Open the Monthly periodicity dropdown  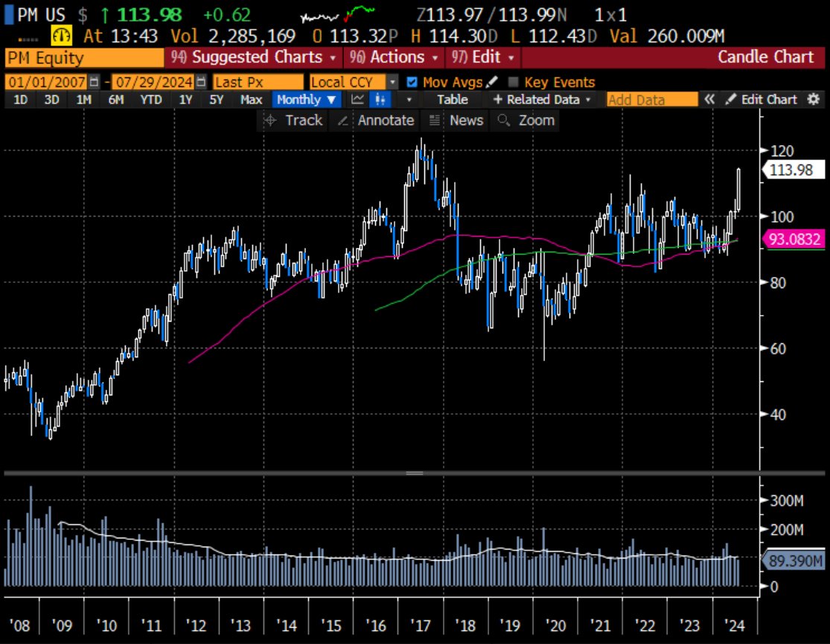[305, 100]
